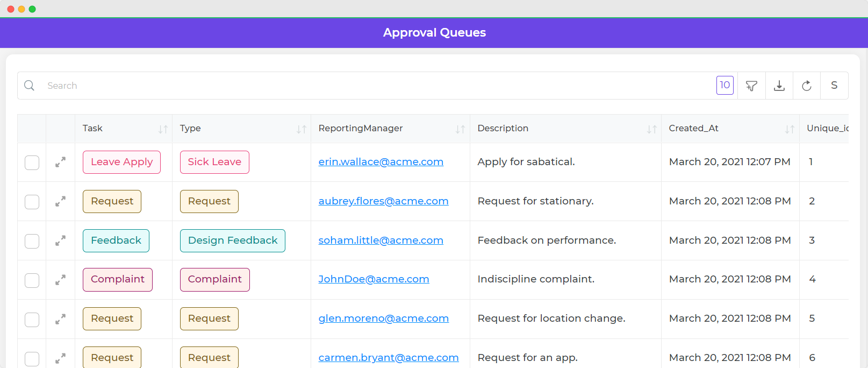Sort by the Task column
868x368 pixels.
tap(163, 129)
